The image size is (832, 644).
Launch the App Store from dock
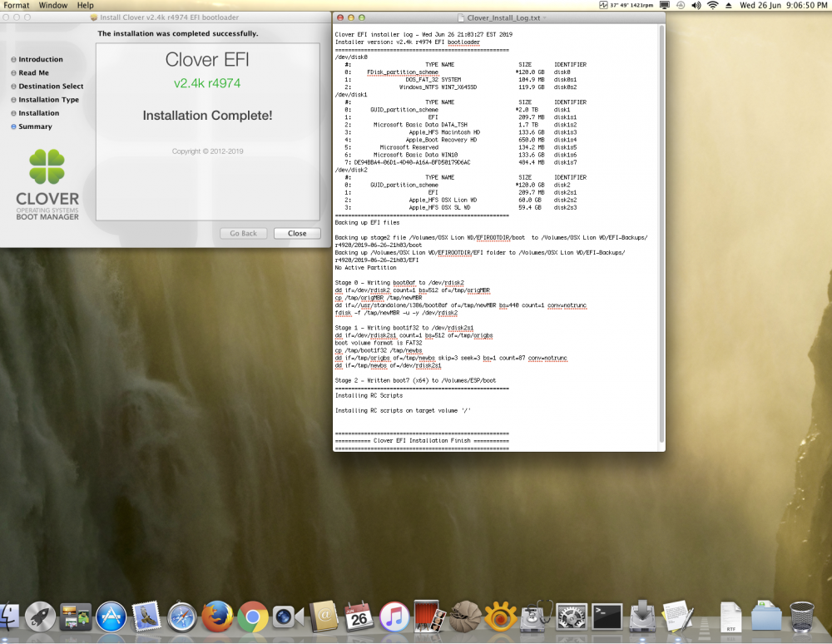(x=111, y=617)
